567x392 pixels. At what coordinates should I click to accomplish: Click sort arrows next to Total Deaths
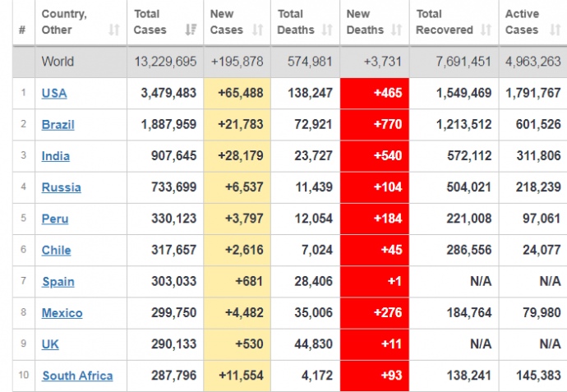(x=327, y=30)
